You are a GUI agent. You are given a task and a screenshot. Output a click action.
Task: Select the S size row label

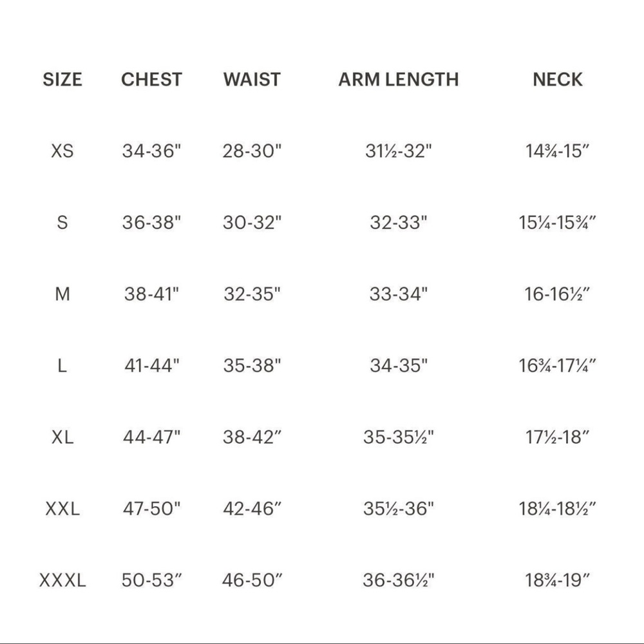[x=62, y=222]
